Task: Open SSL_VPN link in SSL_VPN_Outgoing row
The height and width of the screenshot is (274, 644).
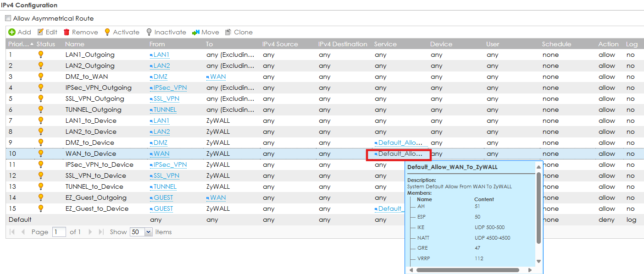Action: [x=165, y=99]
